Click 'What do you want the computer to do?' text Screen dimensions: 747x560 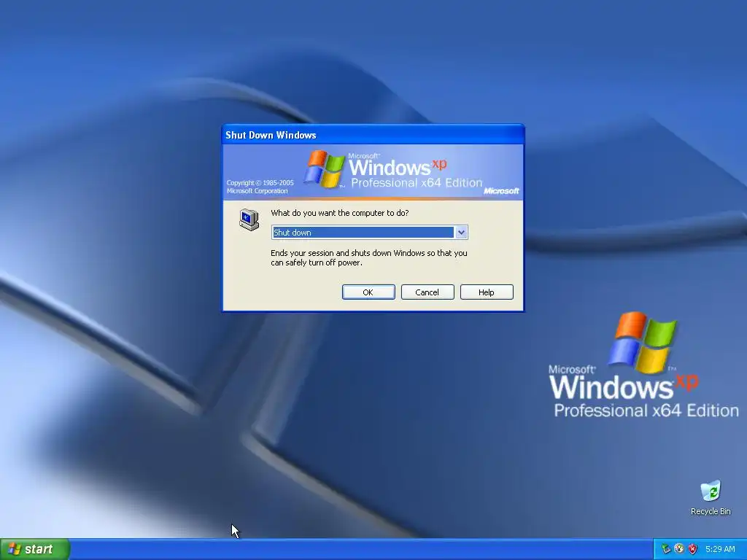tap(340, 213)
